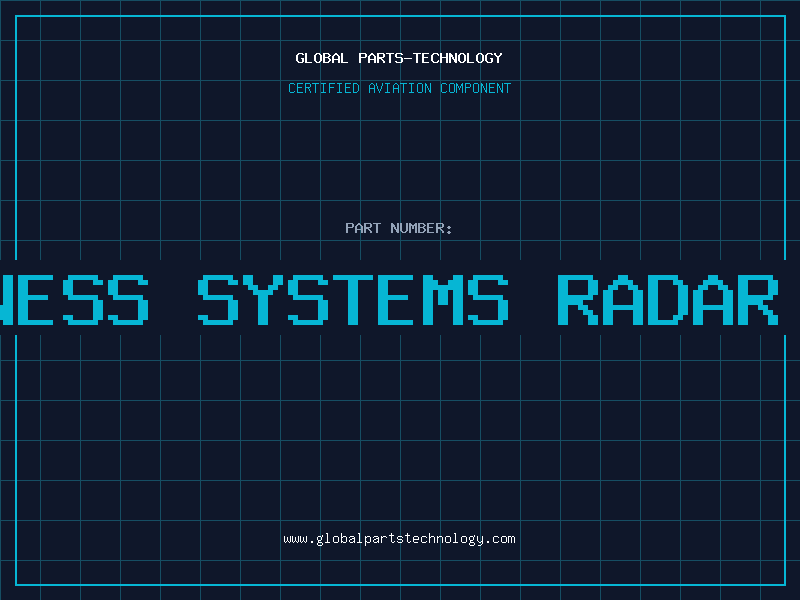The width and height of the screenshot is (800, 600).
Task: Click the large RADAR word
Action: (x=668, y=299)
